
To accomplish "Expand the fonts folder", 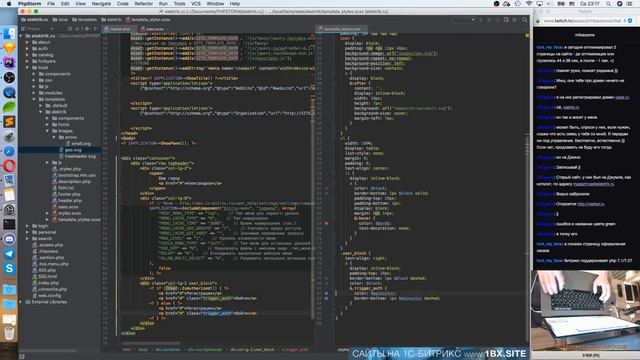I will pyautogui.click(x=47, y=124).
